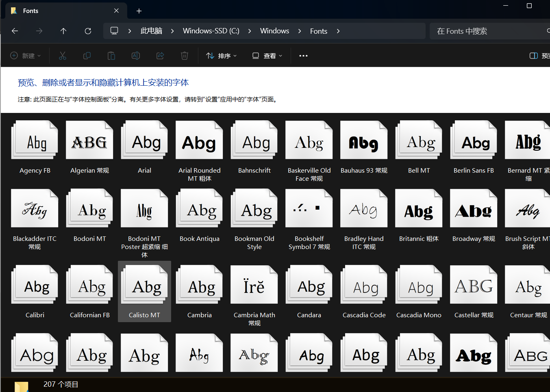Go up one folder level

click(63, 31)
